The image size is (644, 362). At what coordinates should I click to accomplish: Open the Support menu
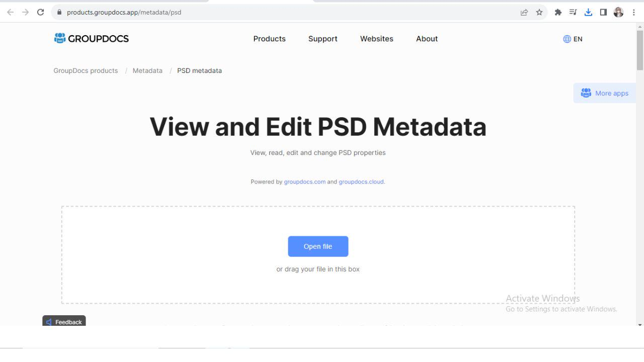pyautogui.click(x=323, y=39)
